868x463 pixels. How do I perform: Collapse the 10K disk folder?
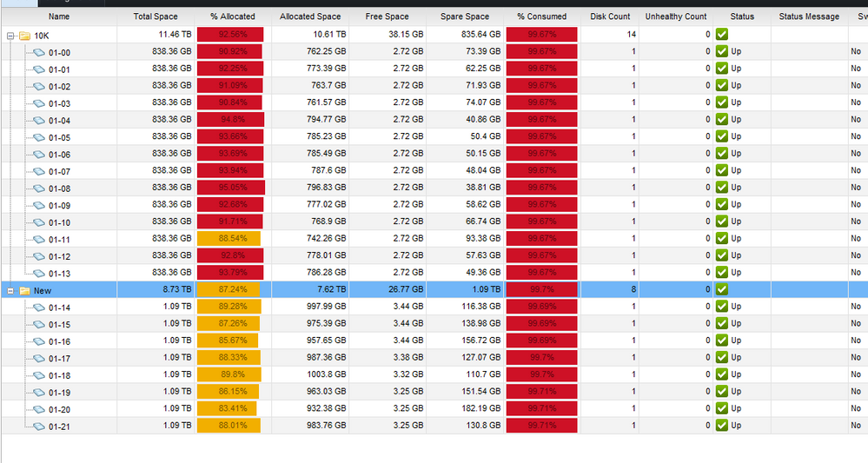pyautogui.click(x=10, y=36)
